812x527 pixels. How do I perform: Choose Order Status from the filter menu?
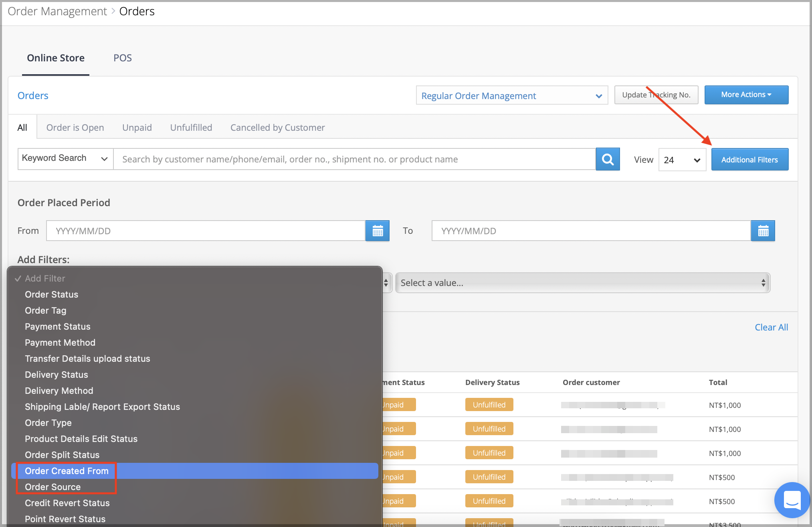tap(51, 294)
